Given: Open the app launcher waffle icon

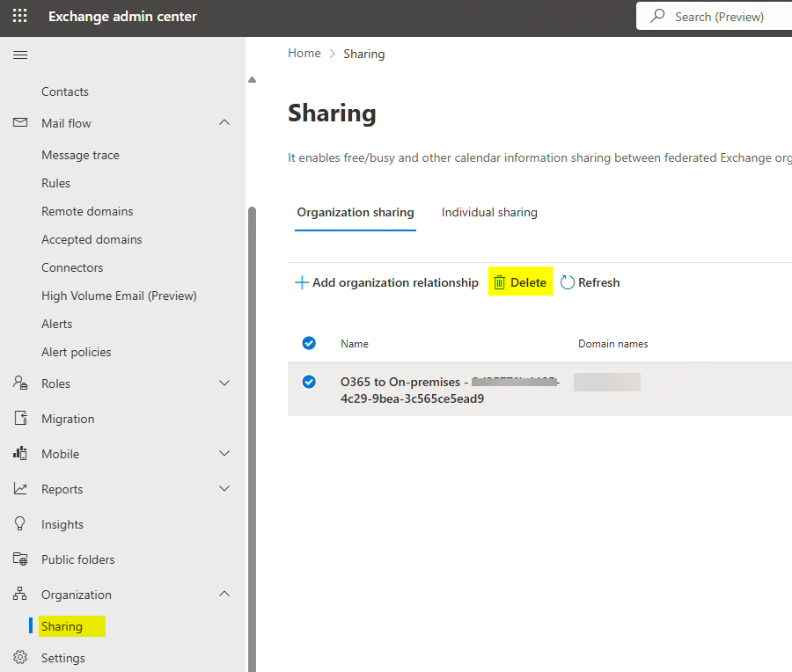Looking at the screenshot, I should [20, 17].
